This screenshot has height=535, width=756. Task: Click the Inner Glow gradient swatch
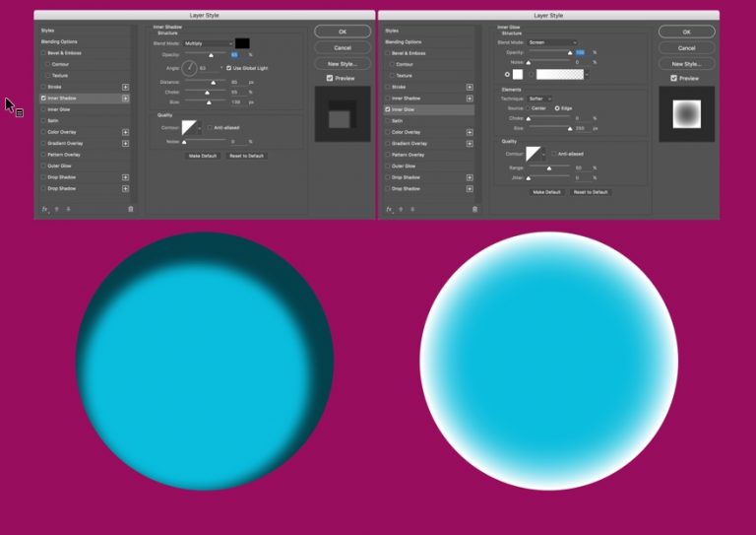pyautogui.click(x=560, y=74)
